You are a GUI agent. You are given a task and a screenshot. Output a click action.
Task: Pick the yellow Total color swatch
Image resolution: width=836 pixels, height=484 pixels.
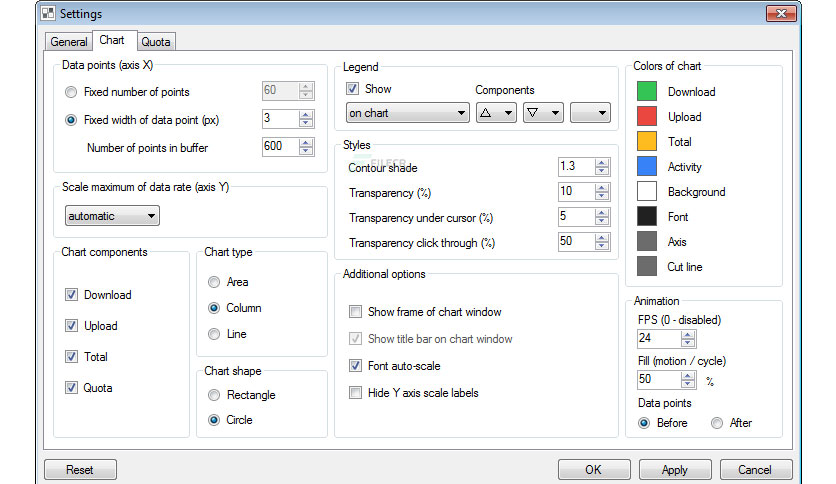[647, 141]
